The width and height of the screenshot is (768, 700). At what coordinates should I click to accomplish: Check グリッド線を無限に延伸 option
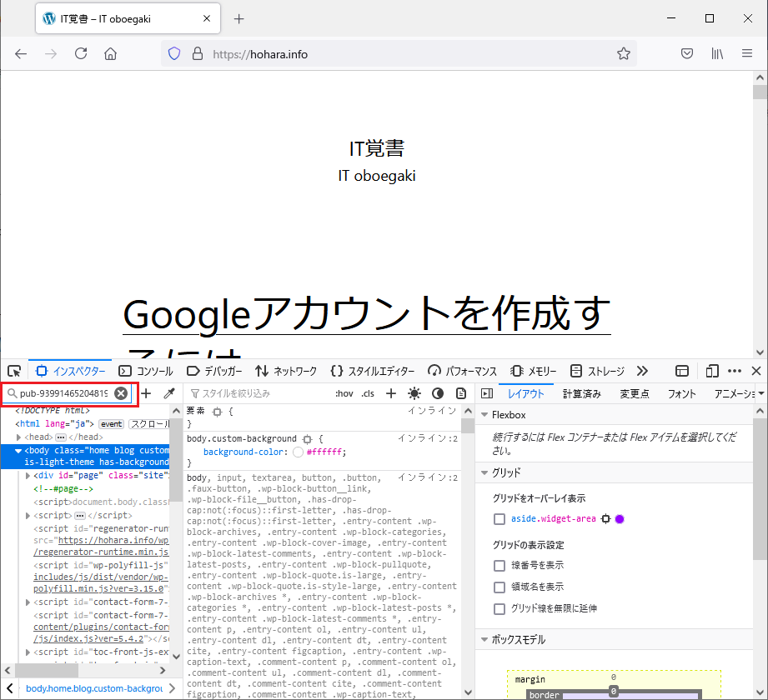[x=499, y=609]
